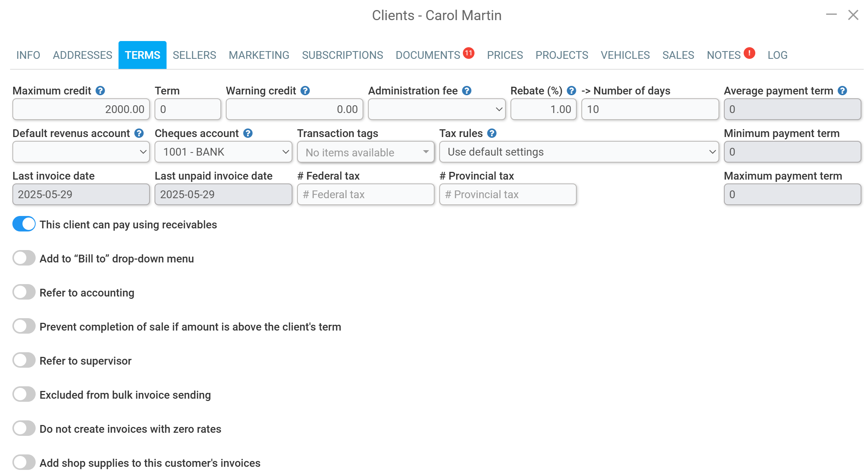Switch to the Documents tab
The height and width of the screenshot is (473, 868).
(x=428, y=55)
